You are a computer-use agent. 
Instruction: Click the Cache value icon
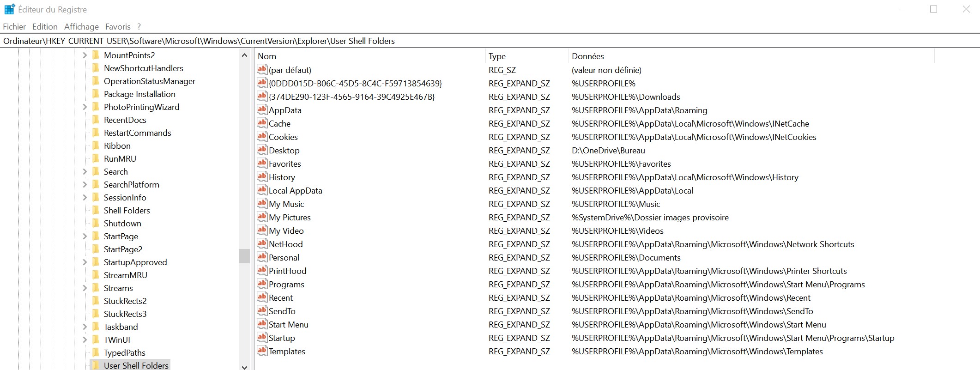tap(262, 123)
